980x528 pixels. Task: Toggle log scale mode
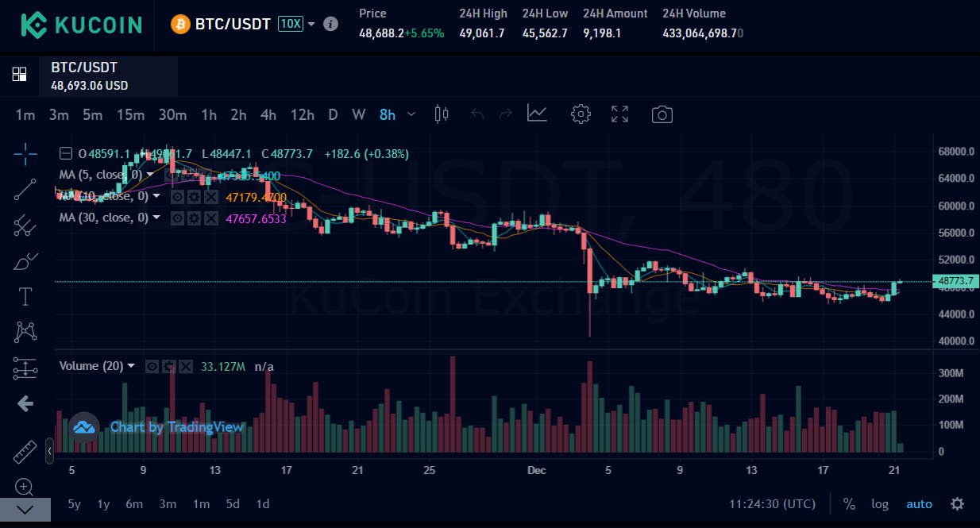pyautogui.click(x=880, y=504)
